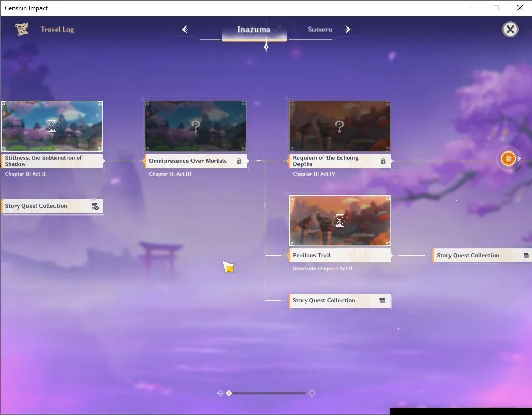Select the Perilous Trail quest label
This screenshot has height=415, width=532.
pos(339,255)
